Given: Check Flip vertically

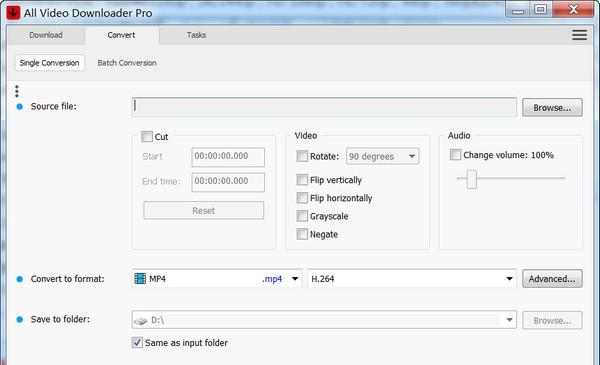Looking at the screenshot, I should pos(302,180).
